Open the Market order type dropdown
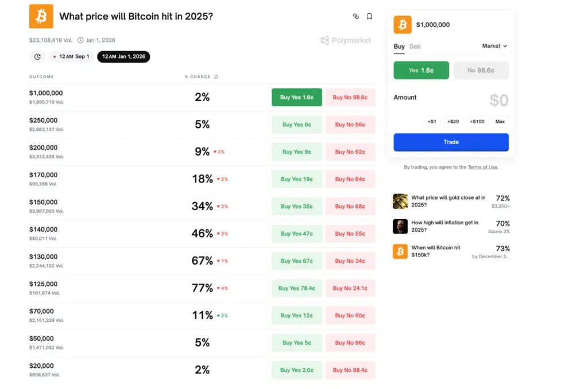Viewport: 588px width, 389px height. pos(494,46)
